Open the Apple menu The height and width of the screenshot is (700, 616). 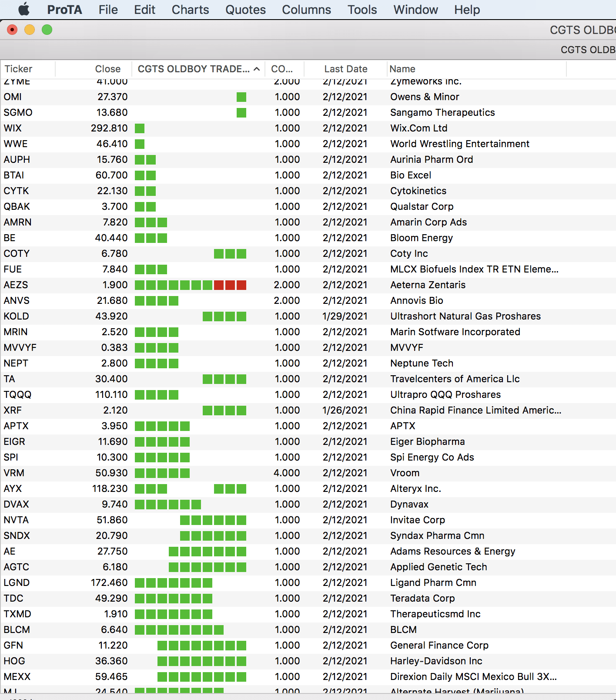point(24,9)
